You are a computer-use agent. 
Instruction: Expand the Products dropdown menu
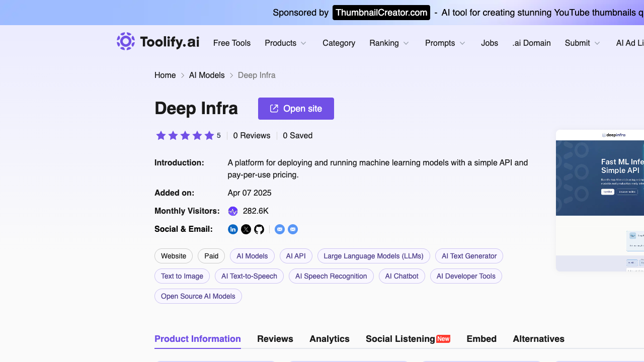coord(286,43)
